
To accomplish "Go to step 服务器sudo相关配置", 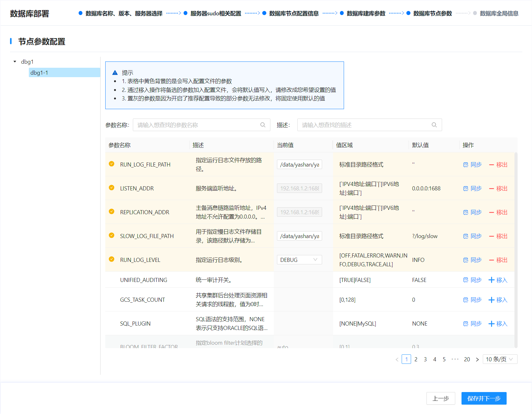I will point(216,13).
